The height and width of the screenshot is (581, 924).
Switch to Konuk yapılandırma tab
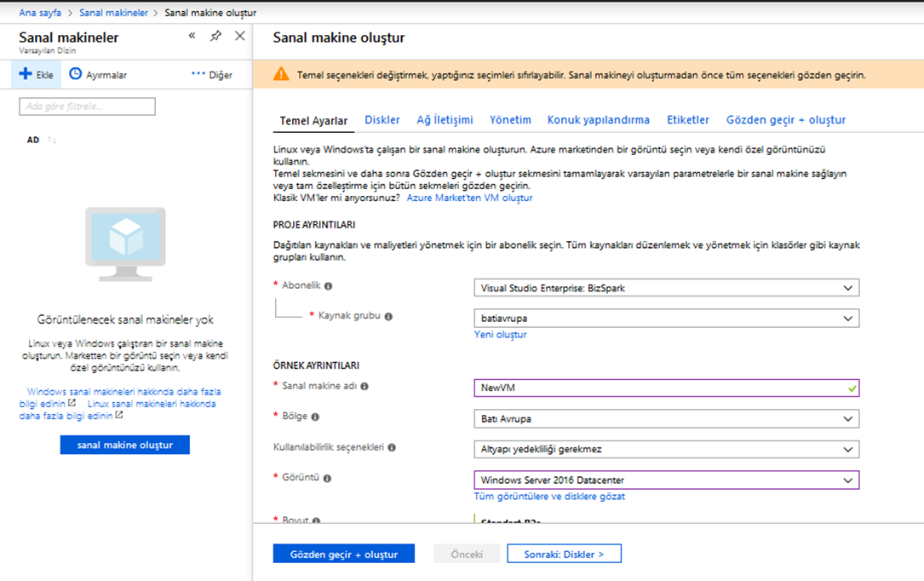tap(598, 120)
